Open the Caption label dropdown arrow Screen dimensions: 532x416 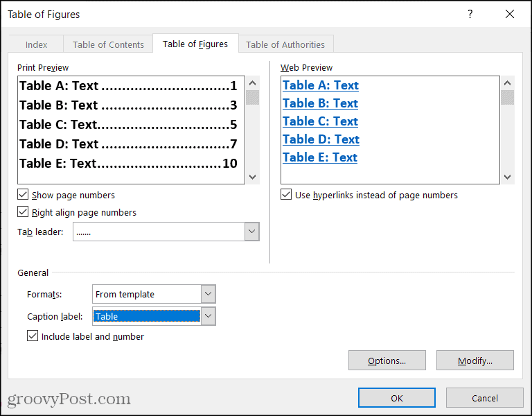tap(209, 316)
